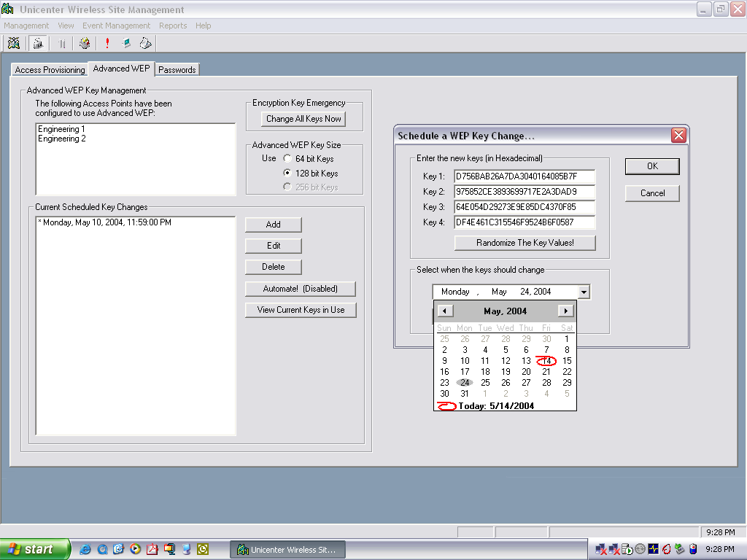Open the View menu
Viewport: 747px width, 560px height.
[66, 26]
